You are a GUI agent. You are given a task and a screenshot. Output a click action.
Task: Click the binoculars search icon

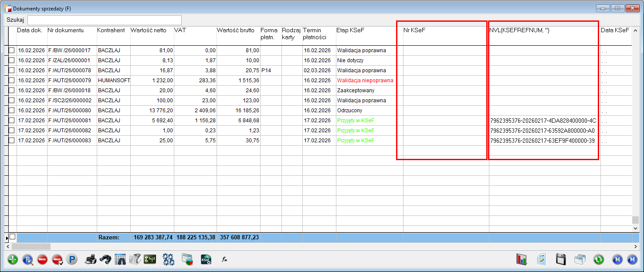105,260
